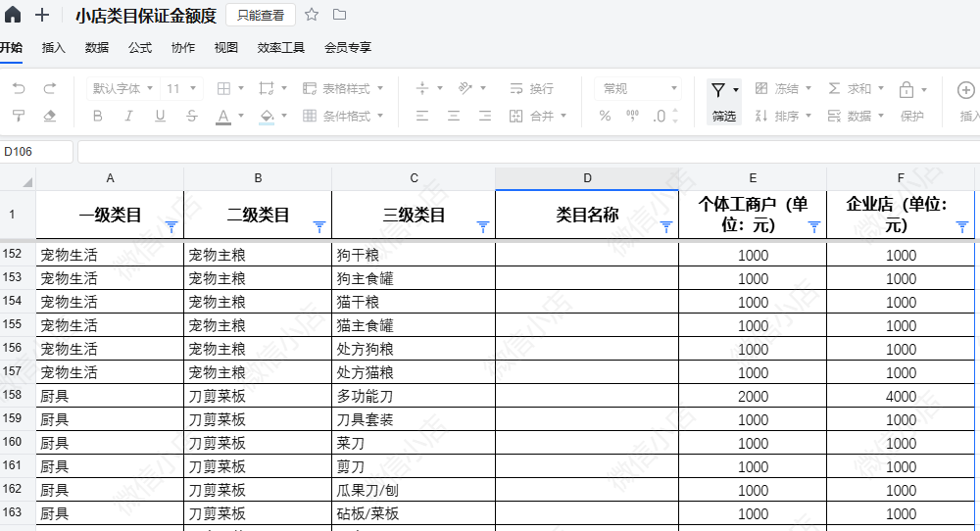Viewport: 980px width, 531px height.
Task: Switch to the 数据 tab
Action: tap(97, 47)
